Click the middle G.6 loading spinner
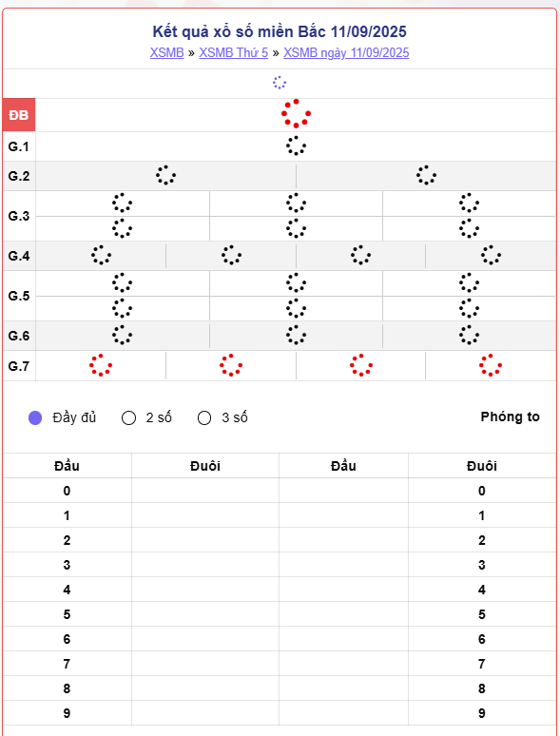Screen dimensions: 560x736 point(296,335)
